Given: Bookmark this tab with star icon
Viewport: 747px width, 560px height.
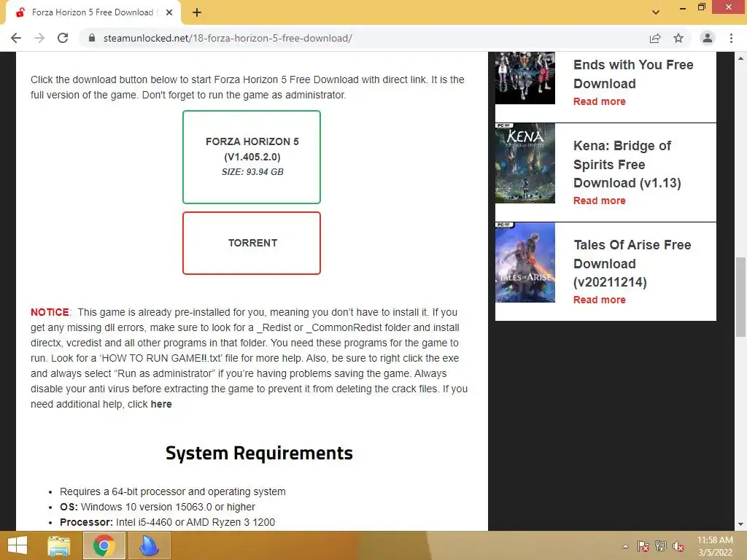Looking at the screenshot, I should click(x=678, y=38).
